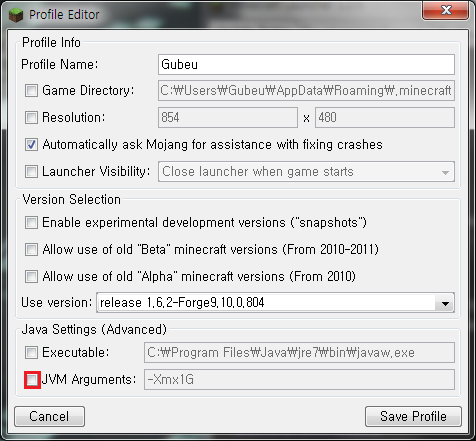Click the Java Settings (Advanced) group heading

coord(94,329)
